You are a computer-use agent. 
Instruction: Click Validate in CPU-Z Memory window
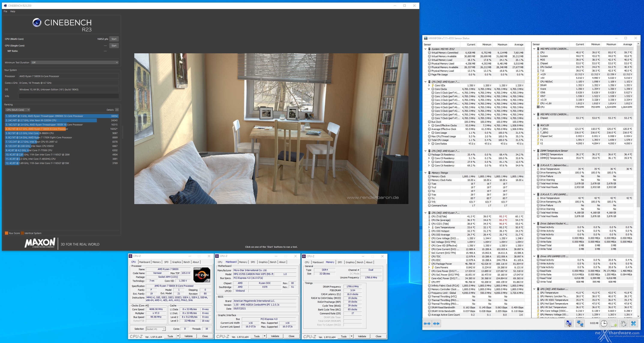tap(362, 337)
